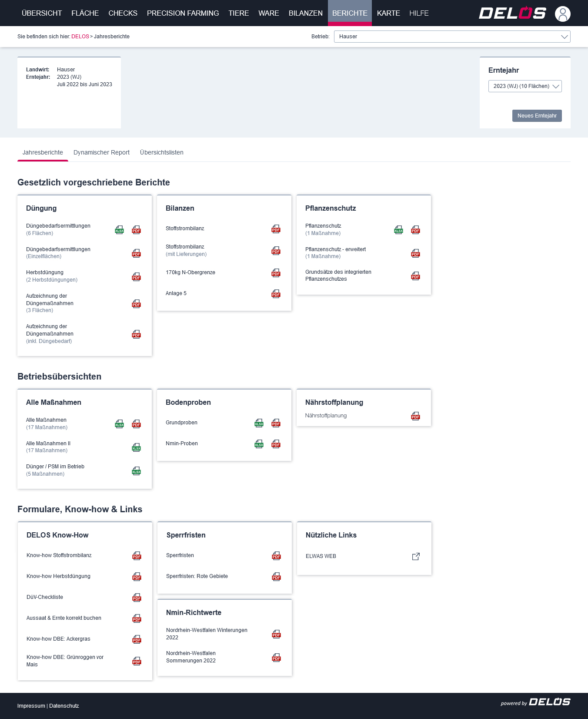Screen dimensions: 588x719
Task: Open Grundproben PDF
Action: 276,423
